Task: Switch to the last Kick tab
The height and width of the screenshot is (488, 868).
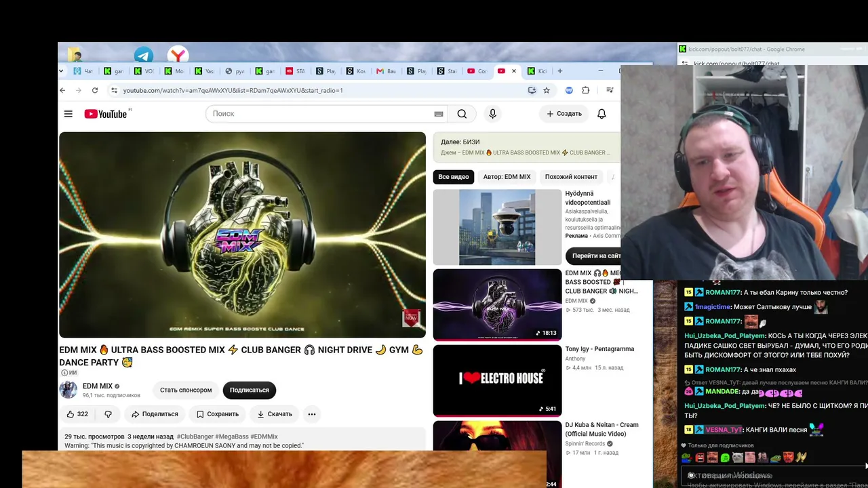Action: click(536, 71)
